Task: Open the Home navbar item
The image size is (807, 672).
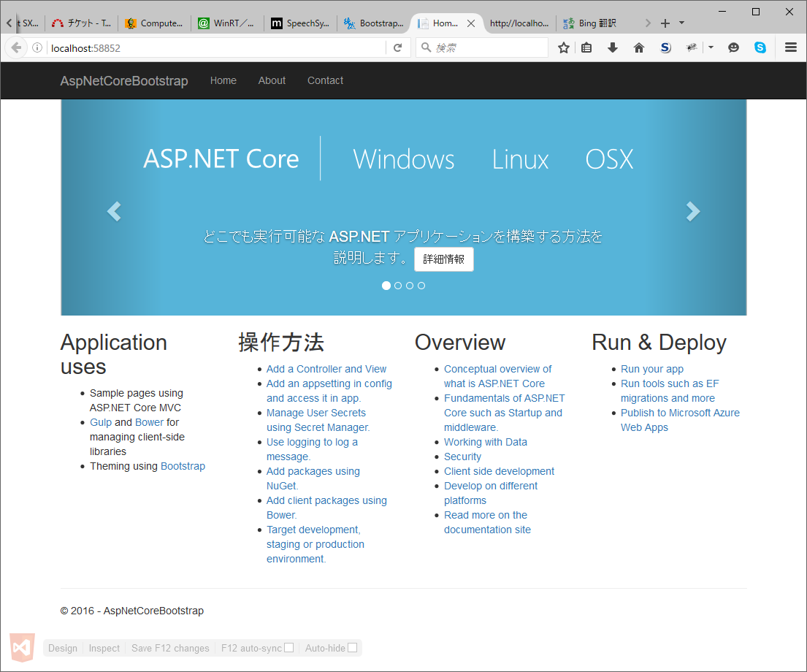Action: [x=223, y=80]
